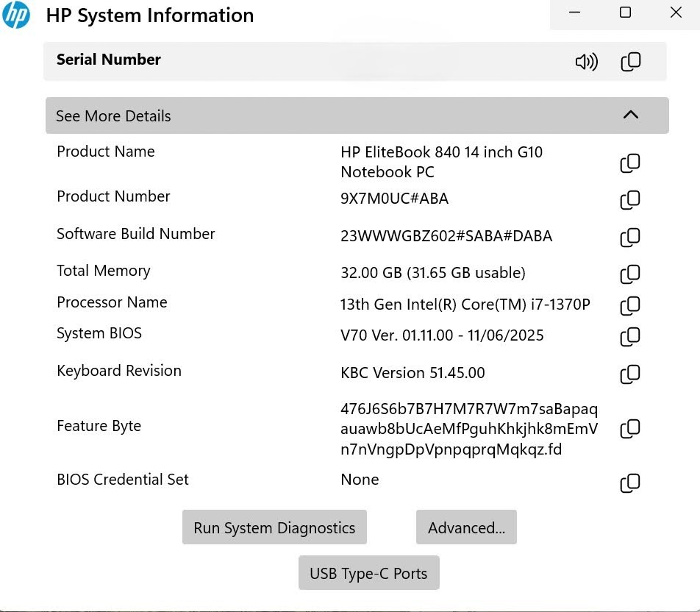This screenshot has width=700, height=612.
Task: Copy the Software Build Number value
Action: coord(630,237)
